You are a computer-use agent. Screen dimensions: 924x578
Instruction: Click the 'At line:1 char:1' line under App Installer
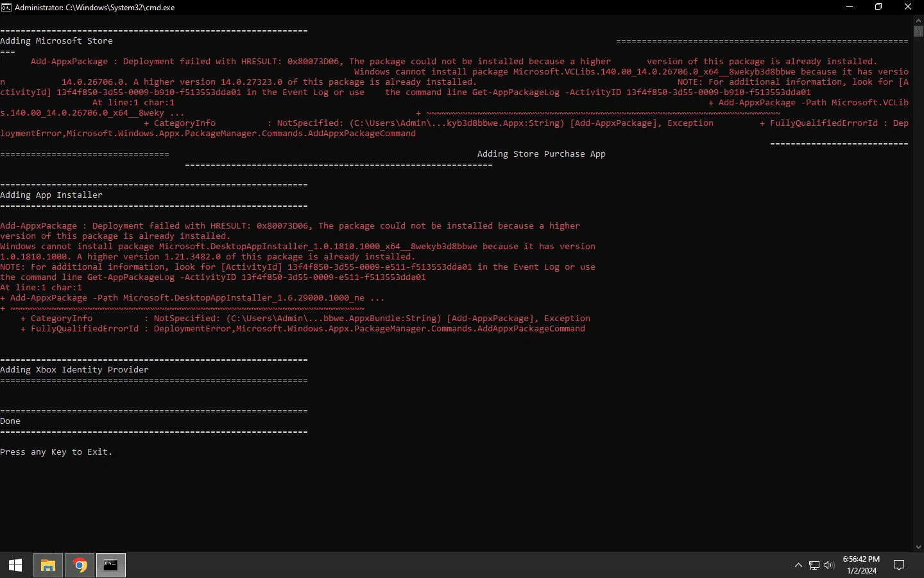click(x=41, y=288)
